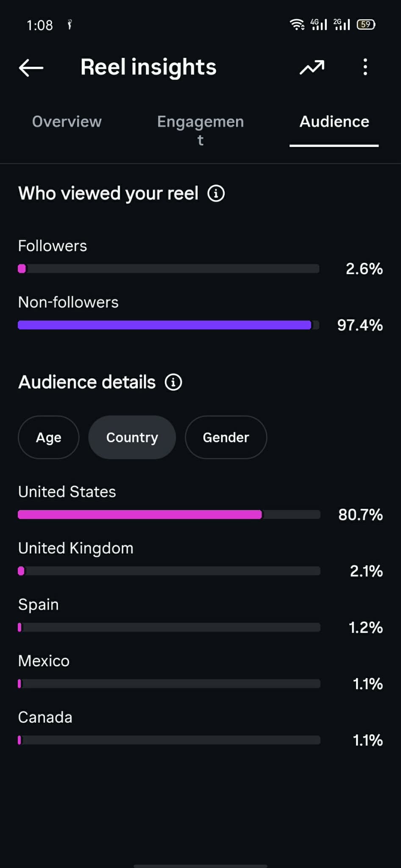Screen dimensions: 401x868
Task: Switch to the Engagement tab
Action: (200, 130)
